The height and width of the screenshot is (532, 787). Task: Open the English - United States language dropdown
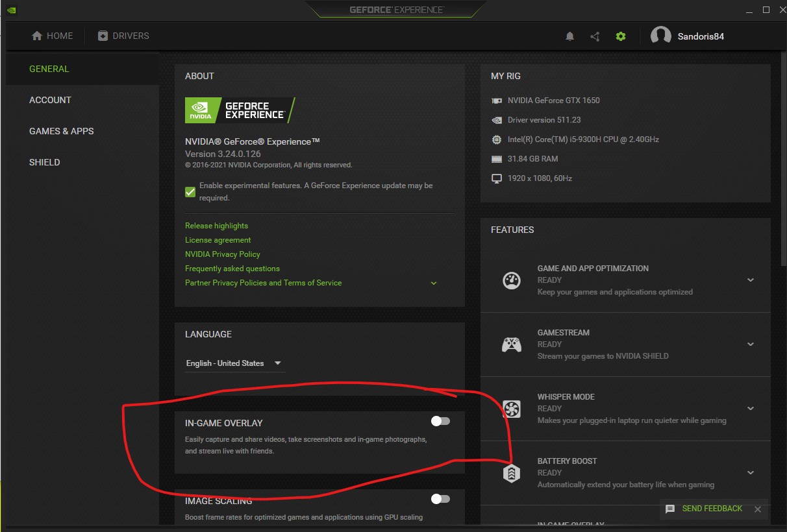(x=234, y=363)
